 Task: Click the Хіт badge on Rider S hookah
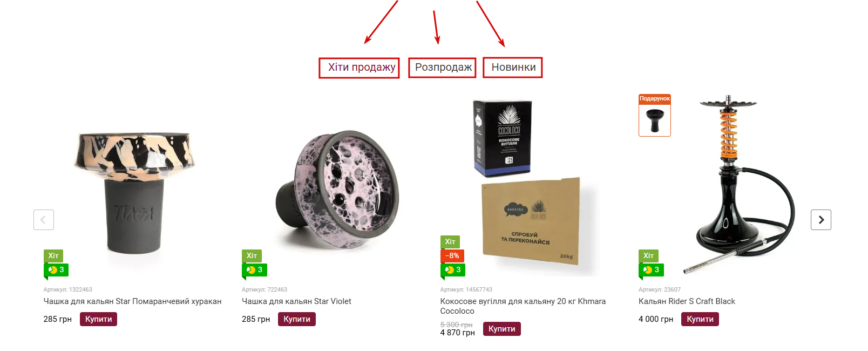pyautogui.click(x=648, y=256)
